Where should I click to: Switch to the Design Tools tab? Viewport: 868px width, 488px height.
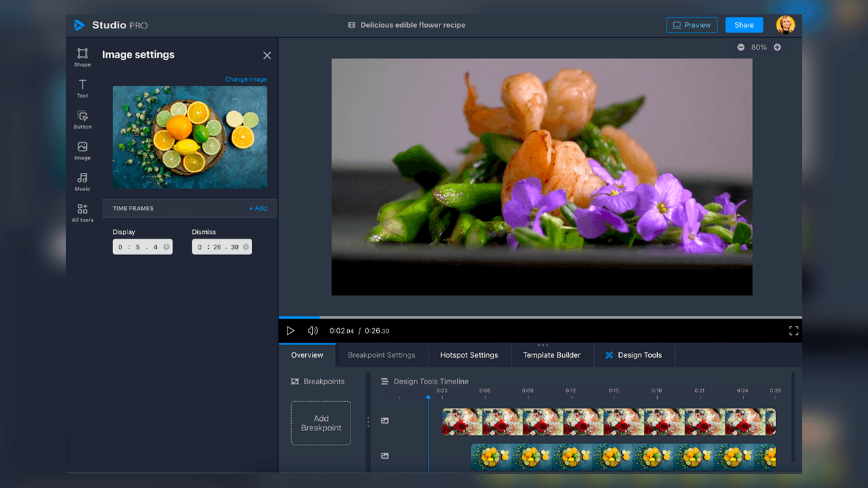click(634, 355)
